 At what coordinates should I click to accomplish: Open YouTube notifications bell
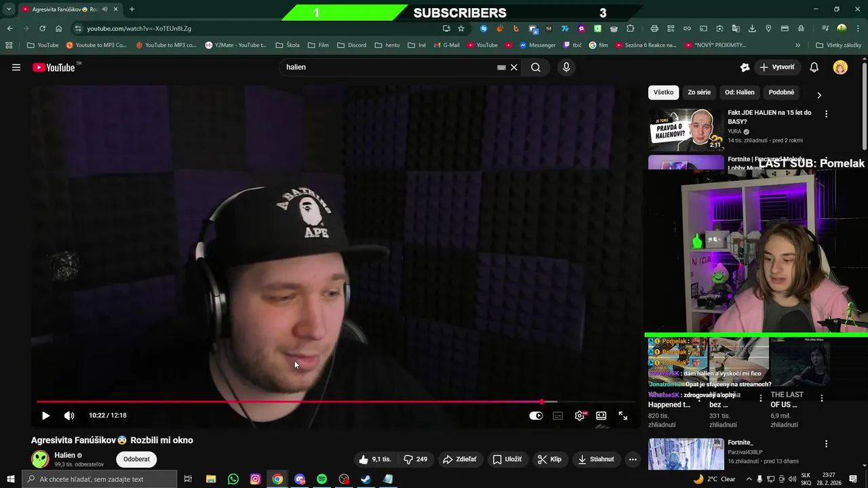(x=814, y=67)
